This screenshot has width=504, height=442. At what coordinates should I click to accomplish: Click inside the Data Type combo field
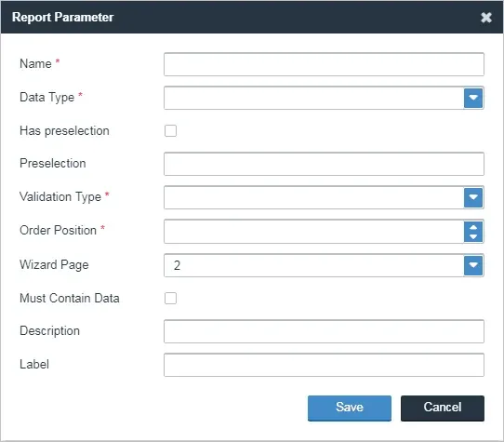314,98
